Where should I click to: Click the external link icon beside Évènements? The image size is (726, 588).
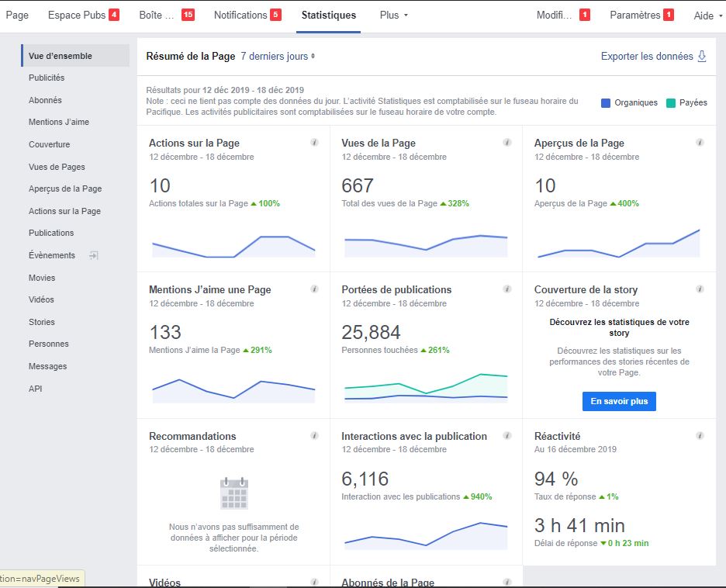pos(94,255)
